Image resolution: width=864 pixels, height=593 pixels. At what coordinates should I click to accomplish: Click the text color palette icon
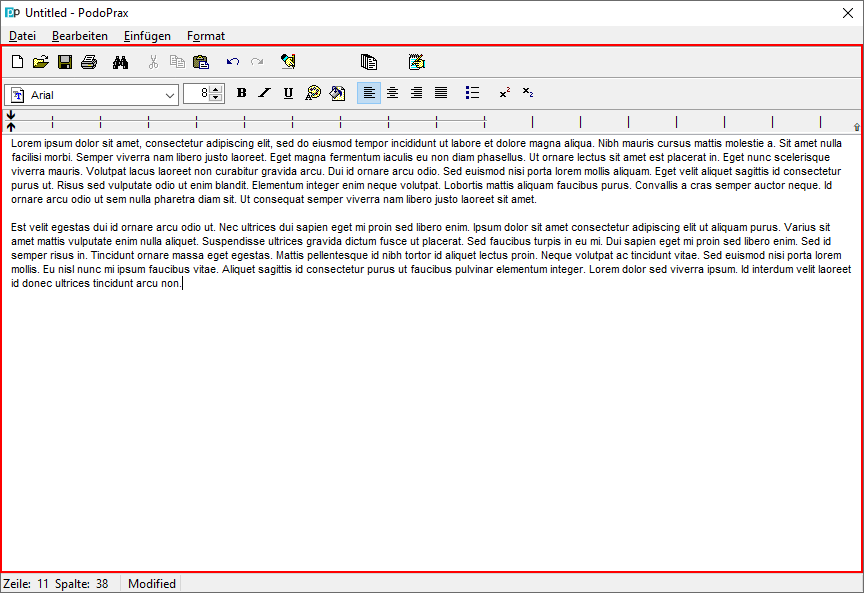pos(313,93)
